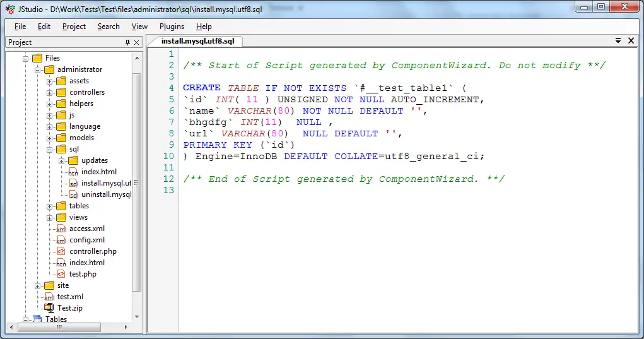Viewport: 644px width, 339px height.
Task: Collapse the administrator folder node
Action: (x=37, y=70)
